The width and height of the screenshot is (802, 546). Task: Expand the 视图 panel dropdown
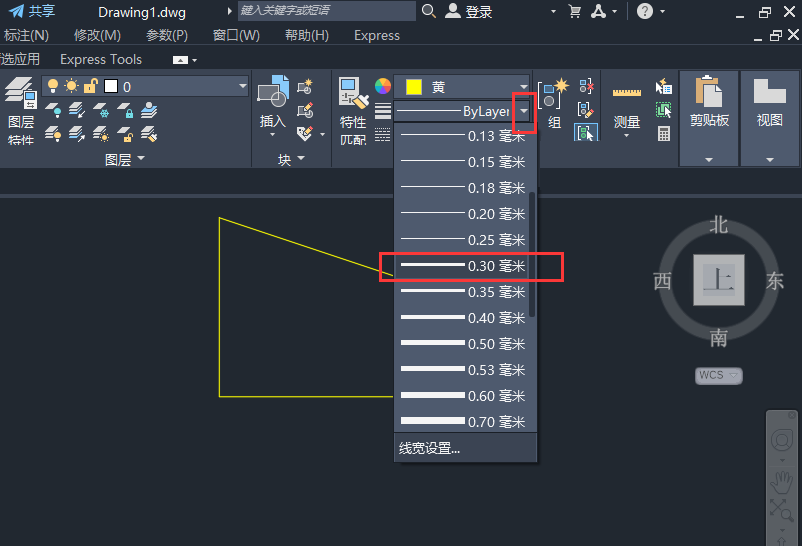(x=770, y=160)
